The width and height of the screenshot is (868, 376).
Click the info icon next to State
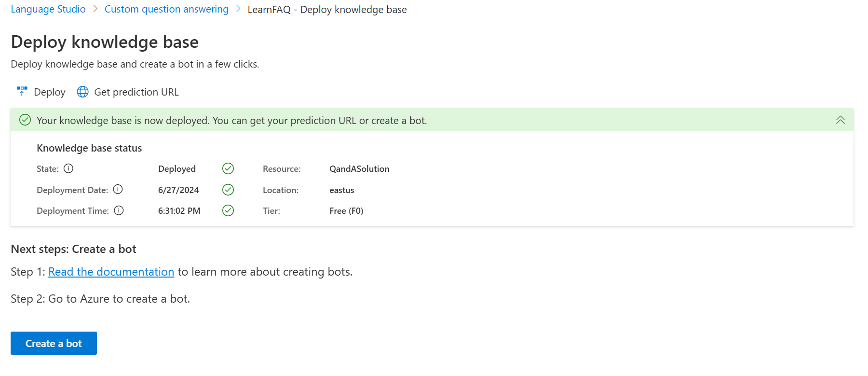[x=68, y=168]
